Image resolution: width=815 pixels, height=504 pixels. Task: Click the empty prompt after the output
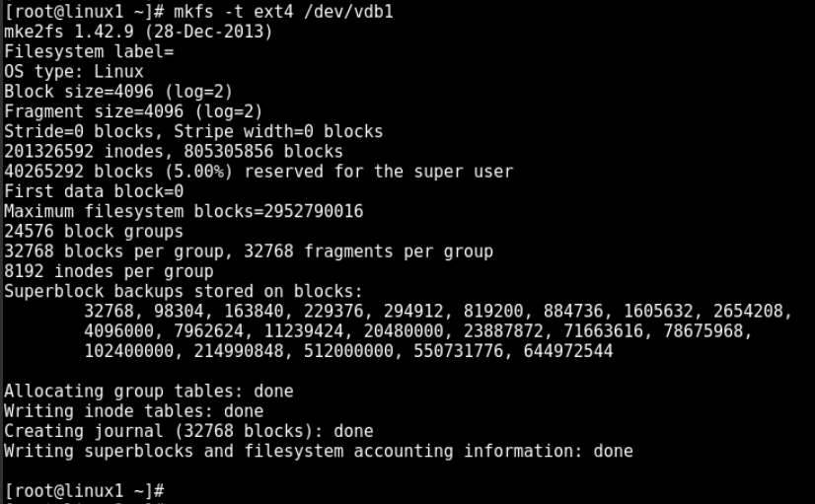tap(84, 491)
